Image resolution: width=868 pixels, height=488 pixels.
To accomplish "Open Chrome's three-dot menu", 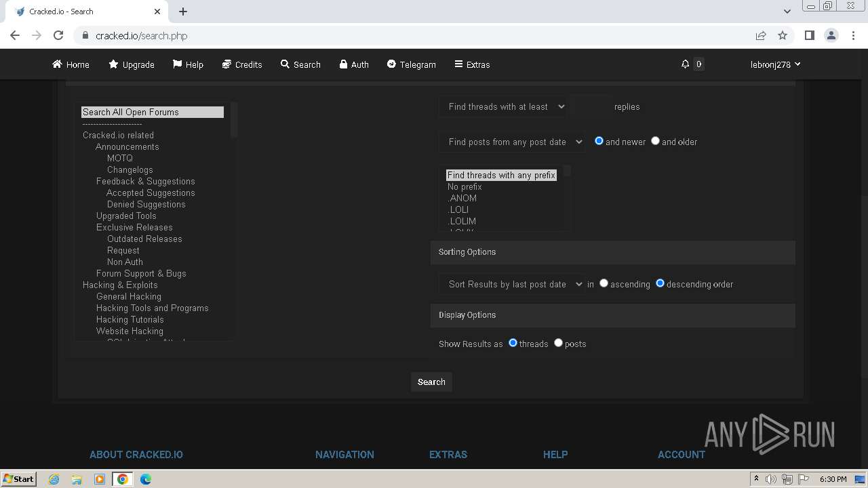I will tap(853, 35).
